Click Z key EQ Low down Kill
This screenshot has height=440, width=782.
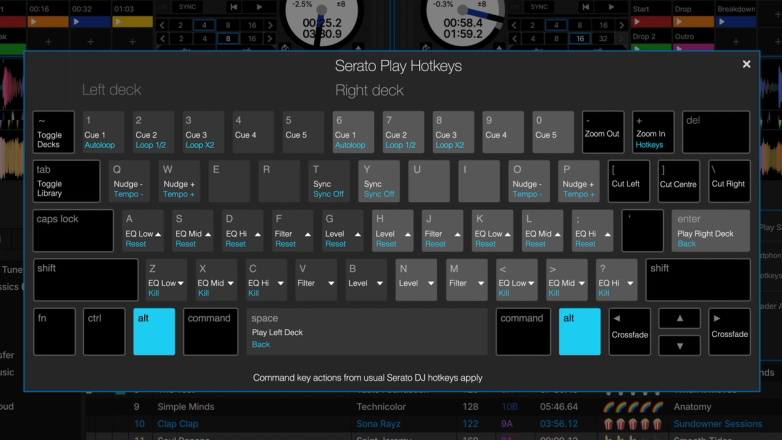tap(166, 280)
